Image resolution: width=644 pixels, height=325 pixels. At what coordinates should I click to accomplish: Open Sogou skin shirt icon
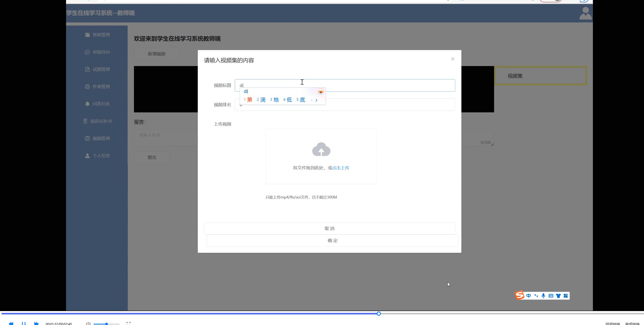[x=558, y=296]
